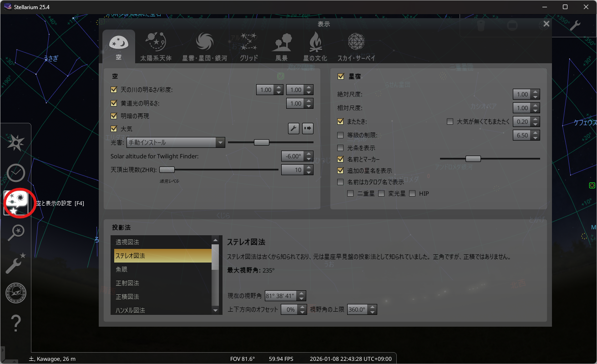
Task: Open atmosphere settings wrench button next to 大気
Action: pos(293,129)
